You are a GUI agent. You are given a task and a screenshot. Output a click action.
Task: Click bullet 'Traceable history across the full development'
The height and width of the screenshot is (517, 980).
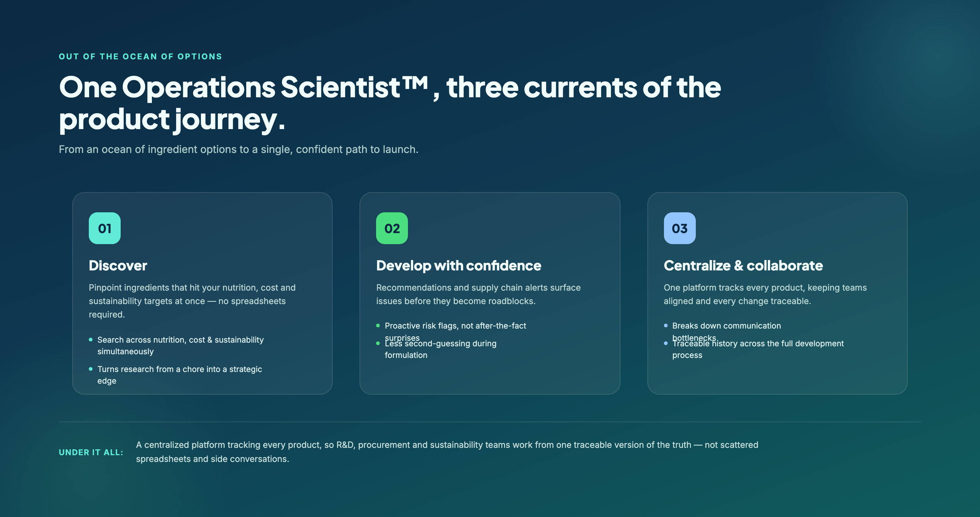(x=758, y=349)
